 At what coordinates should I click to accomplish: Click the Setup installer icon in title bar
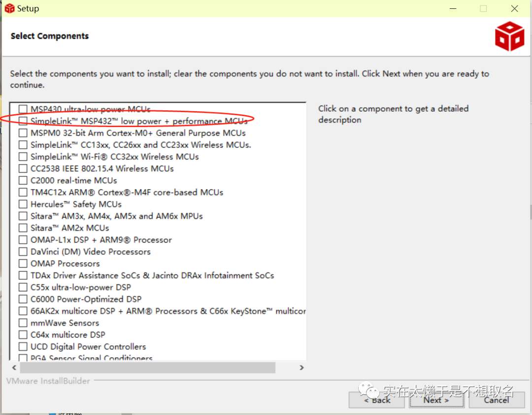point(9,8)
